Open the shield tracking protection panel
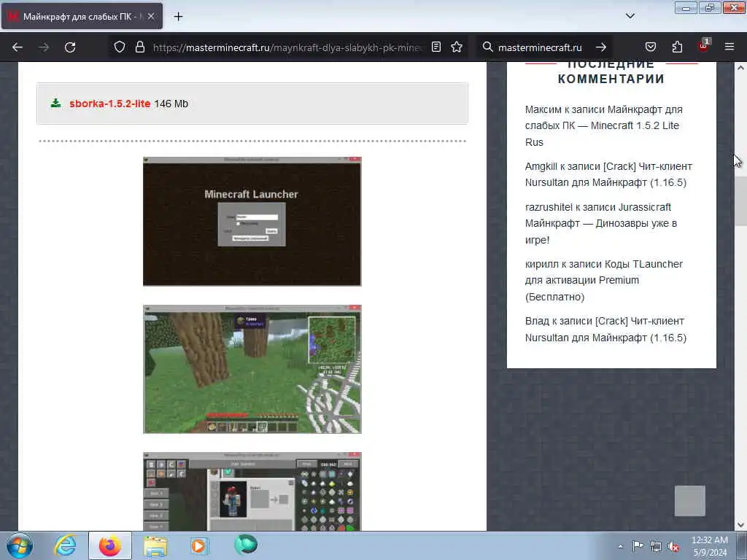 pos(119,47)
